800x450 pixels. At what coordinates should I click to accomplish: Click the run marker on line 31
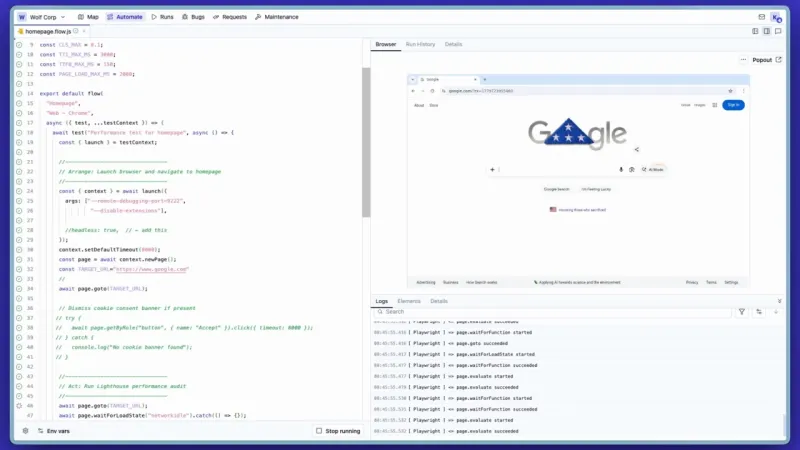pos(19,260)
